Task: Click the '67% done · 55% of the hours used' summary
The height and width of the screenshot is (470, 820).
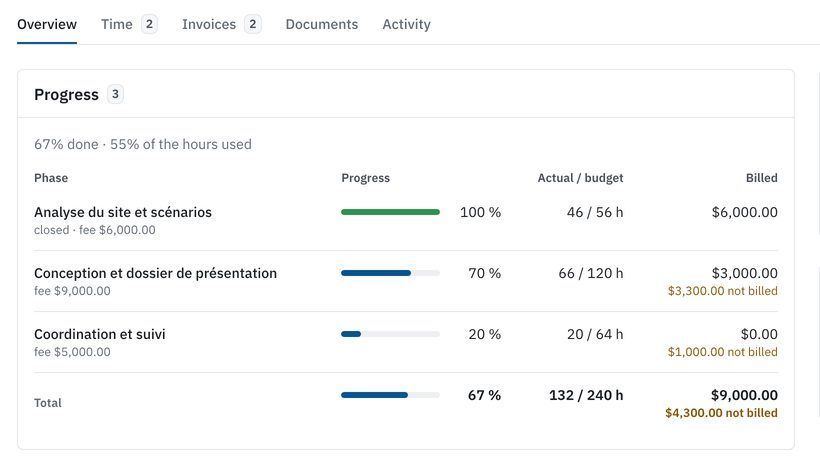Action: (143, 144)
